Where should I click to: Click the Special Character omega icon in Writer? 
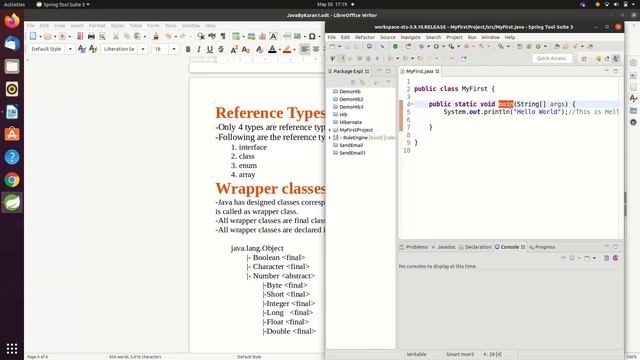click(x=312, y=36)
